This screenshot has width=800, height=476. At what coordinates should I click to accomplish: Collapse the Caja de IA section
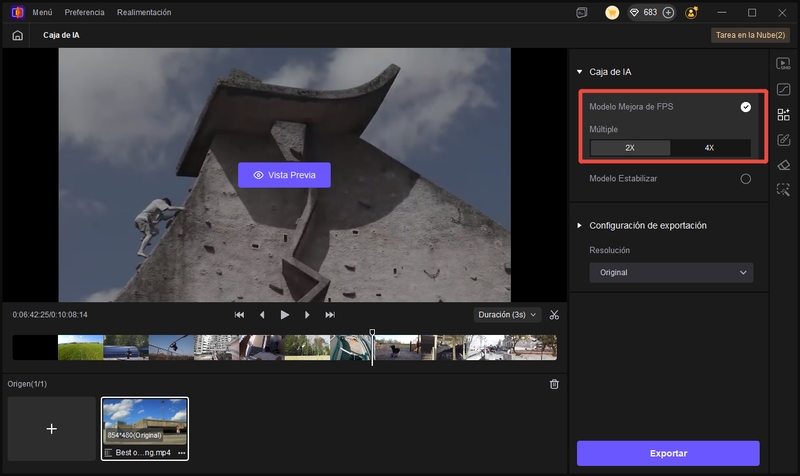tap(580, 72)
